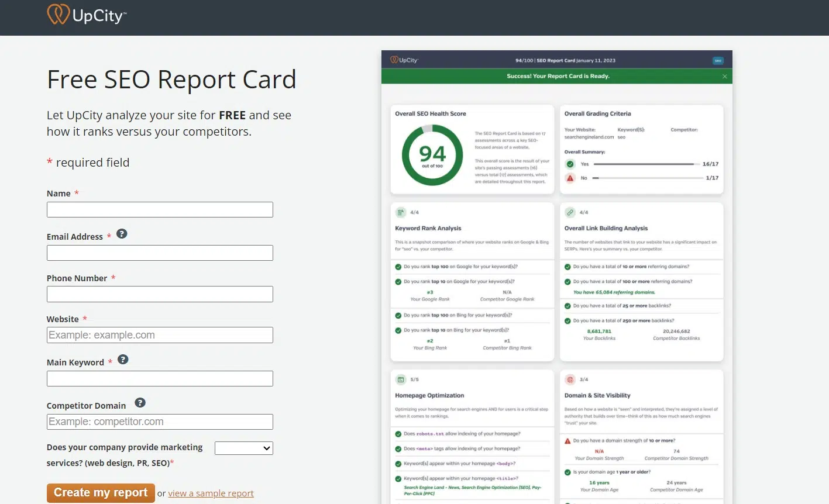The width and height of the screenshot is (829, 504).
Task: Click the Keyword Rank Analysis card icon
Action: 401,212
